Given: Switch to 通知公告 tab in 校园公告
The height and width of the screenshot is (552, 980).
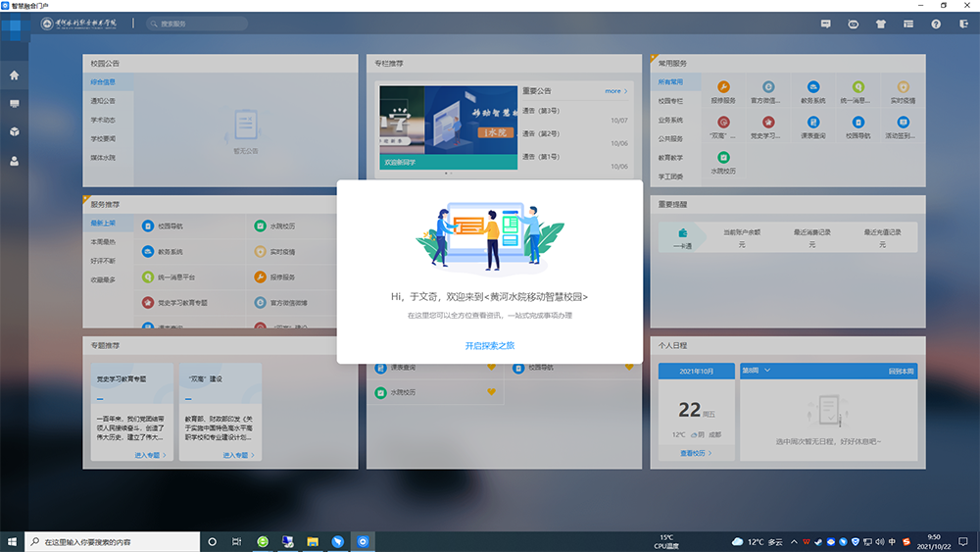Looking at the screenshot, I should coord(103,101).
